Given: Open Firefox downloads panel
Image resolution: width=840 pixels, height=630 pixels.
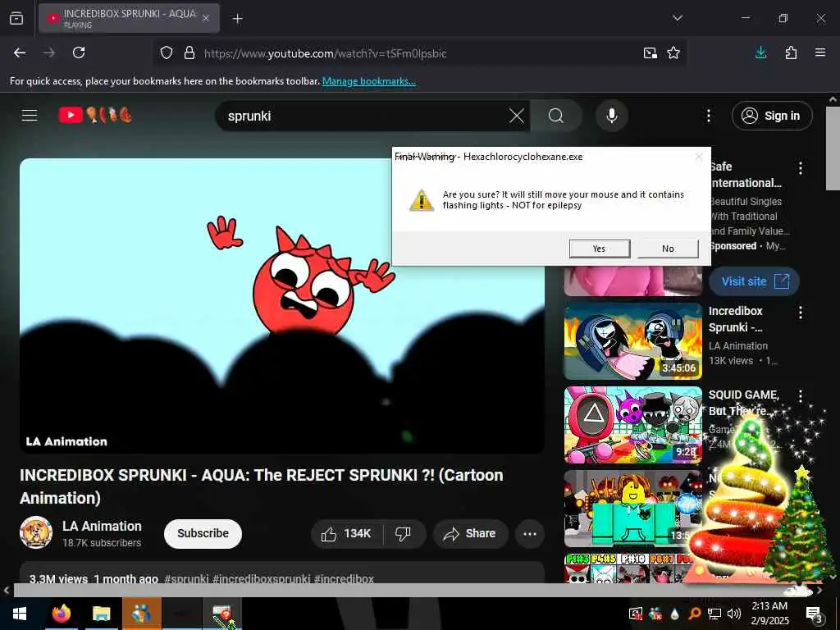Looking at the screenshot, I should point(760,52).
